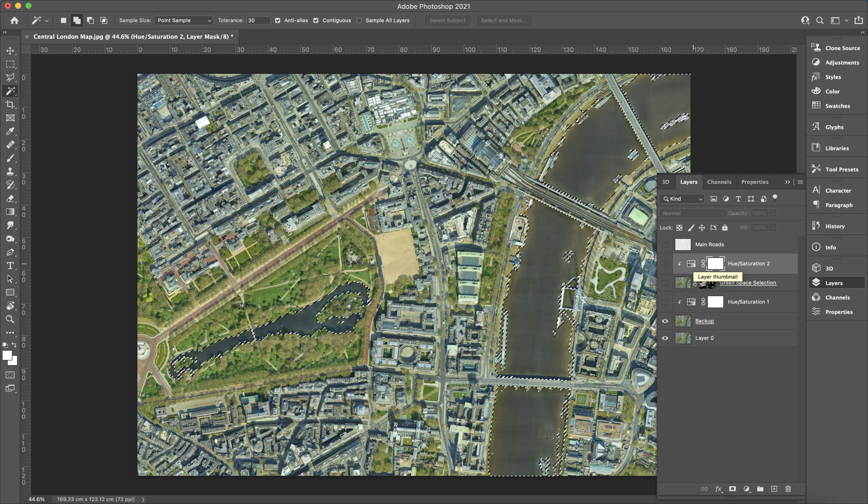Open the Fill slider dropdown arrow
The width and height of the screenshot is (868, 504).
(773, 228)
